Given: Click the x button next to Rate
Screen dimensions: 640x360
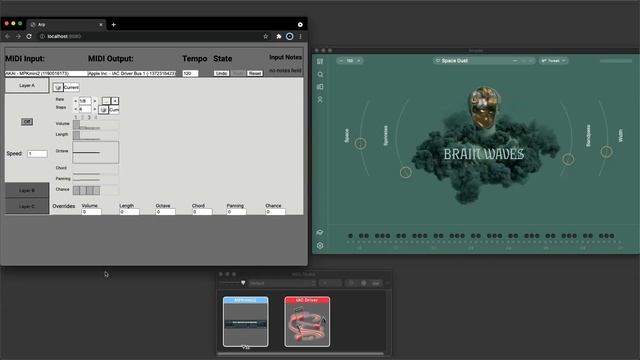Looking at the screenshot, I should (x=115, y=101).
